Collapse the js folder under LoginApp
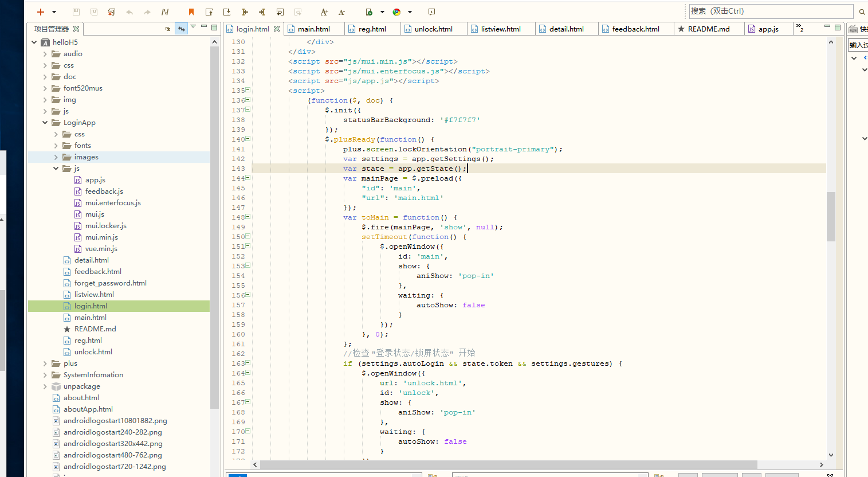Viewport: 868px width, 477px height. (x=56, y=168)
